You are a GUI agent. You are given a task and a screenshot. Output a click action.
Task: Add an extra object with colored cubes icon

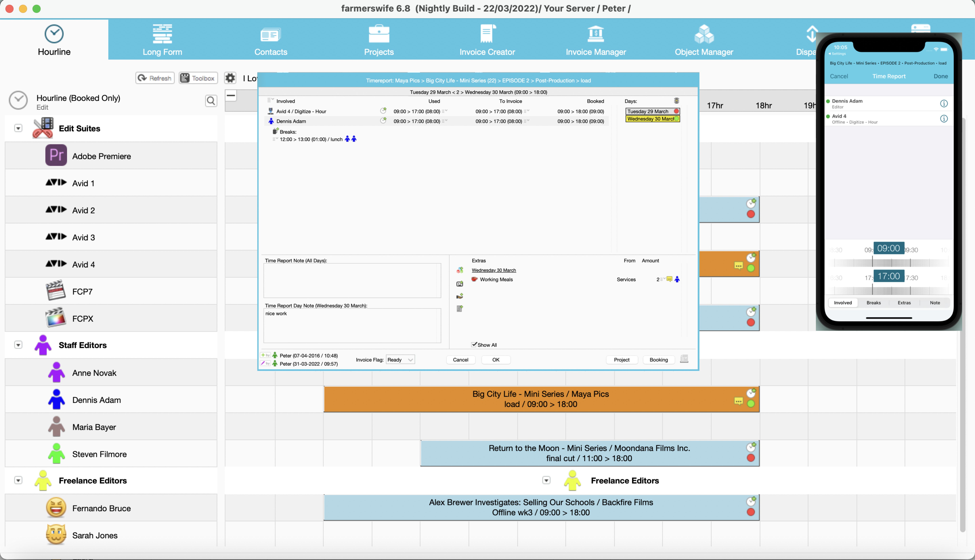click(x=460, y=270)
